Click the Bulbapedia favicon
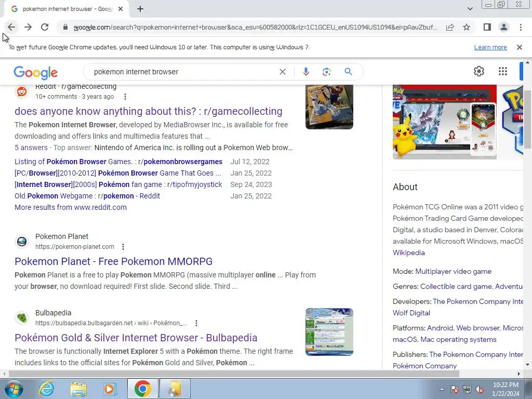 (22, 318)
